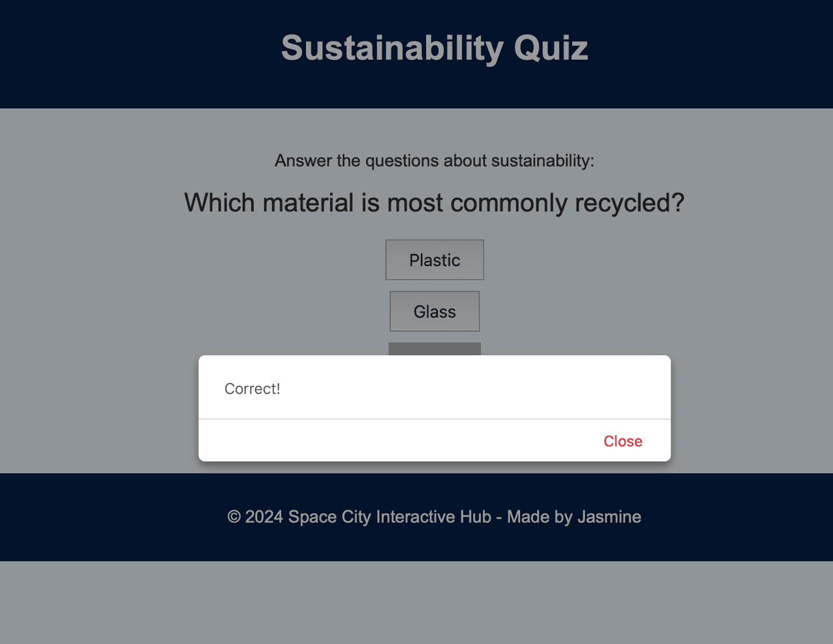The width and height of the screenshot is (833, 644).
Task: Choose the Plastic answer
Action: 435,260
